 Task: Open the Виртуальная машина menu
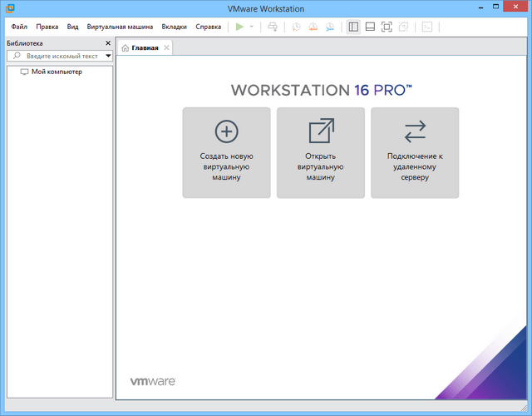point(120,27)
